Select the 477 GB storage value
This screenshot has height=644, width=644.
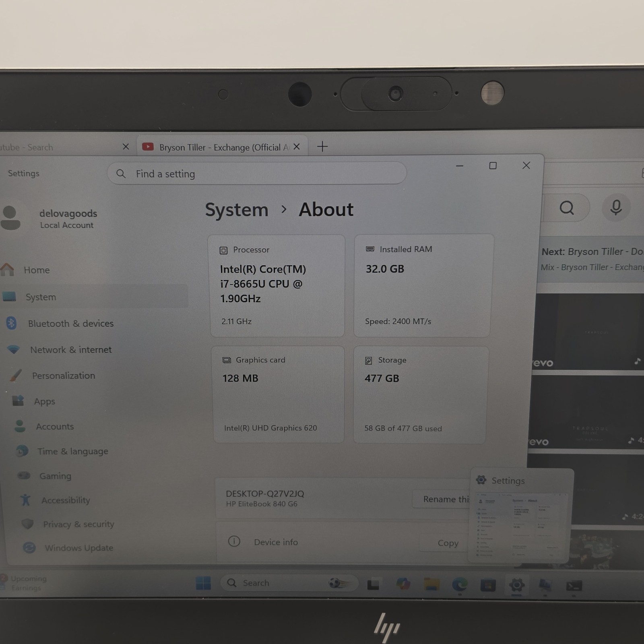pyautogui.click(x=382, y=378)
